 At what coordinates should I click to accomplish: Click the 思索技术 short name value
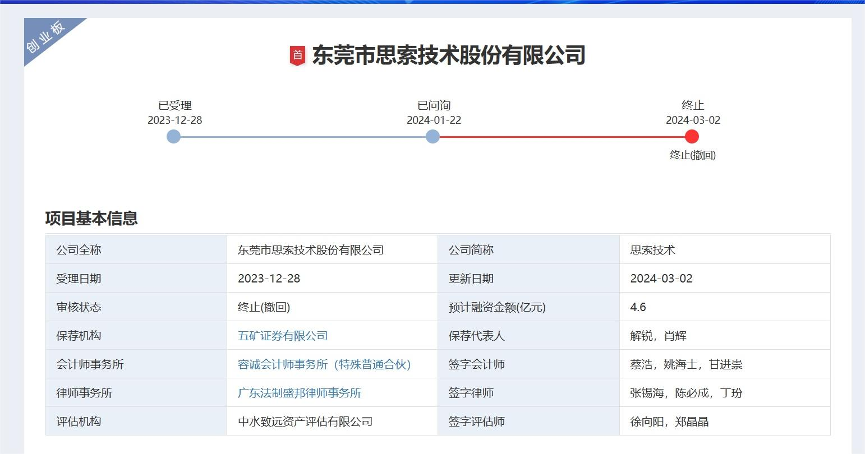coord(652,250)
